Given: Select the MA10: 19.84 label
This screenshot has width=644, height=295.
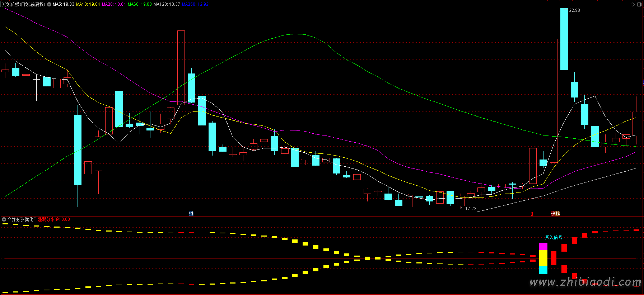Looking at the screenshot, I should pyautogui.click(x=88, y=4).
